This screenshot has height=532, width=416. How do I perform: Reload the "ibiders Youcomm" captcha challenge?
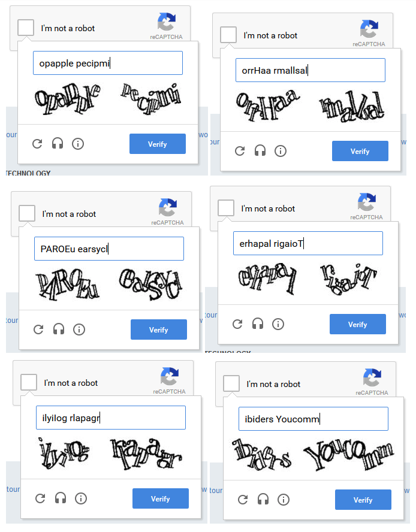click(243, 500)
